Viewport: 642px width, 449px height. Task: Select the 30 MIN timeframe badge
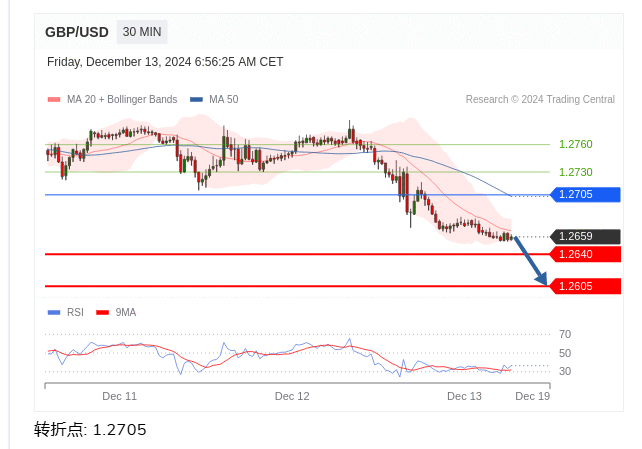pos(142,32)
